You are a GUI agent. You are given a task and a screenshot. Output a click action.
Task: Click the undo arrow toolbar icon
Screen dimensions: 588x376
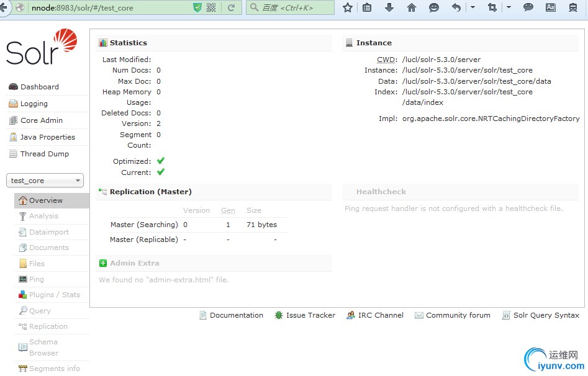[456, 7]
